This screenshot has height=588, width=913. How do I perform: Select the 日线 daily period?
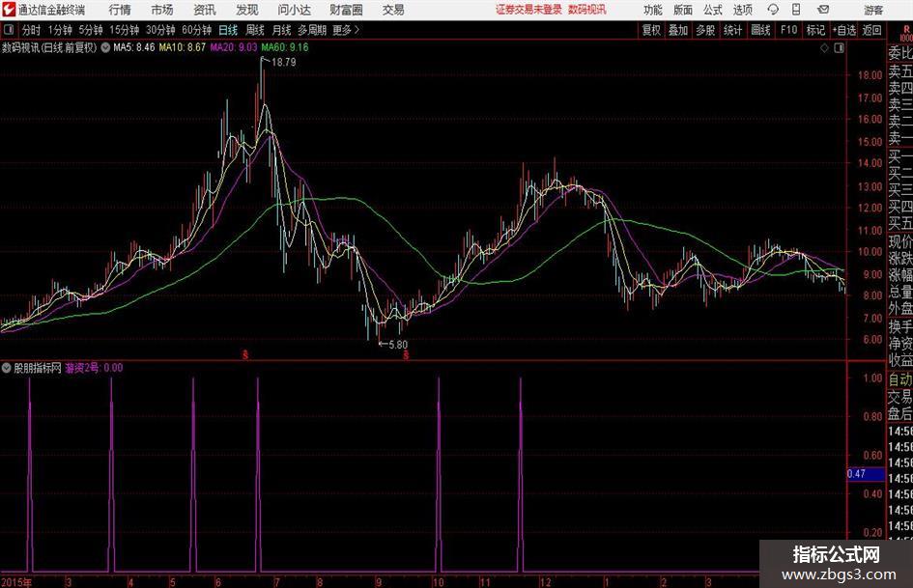pyautogui.click(x=228, y=30)
